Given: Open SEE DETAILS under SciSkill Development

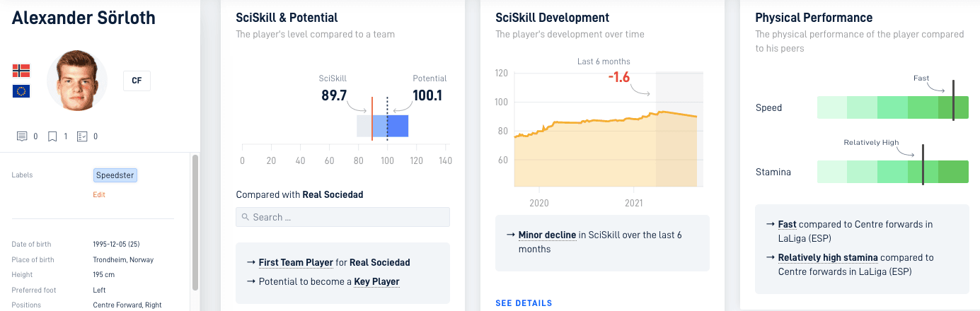Looking at the screenshot, I should (524, 303).
